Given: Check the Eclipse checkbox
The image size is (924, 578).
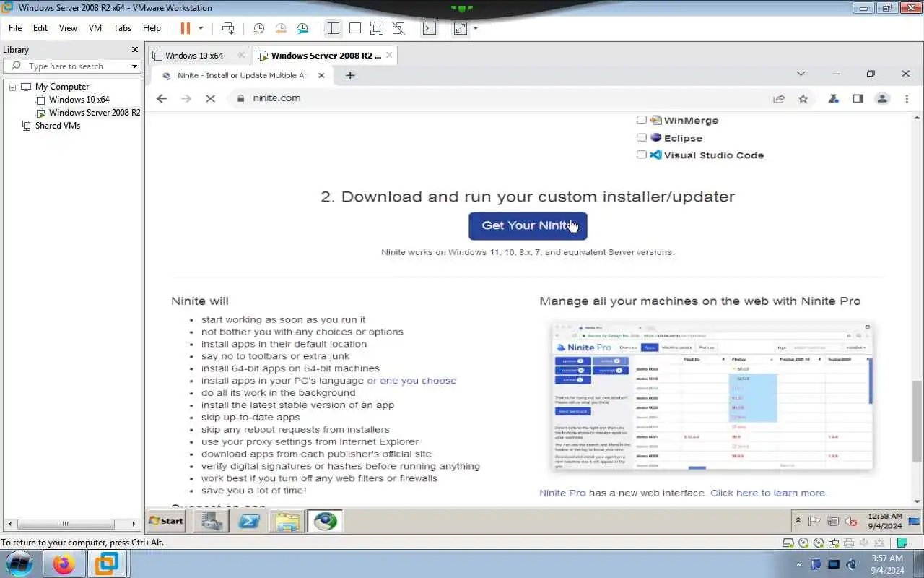Looking at the screenshot, I should (642, 137).
